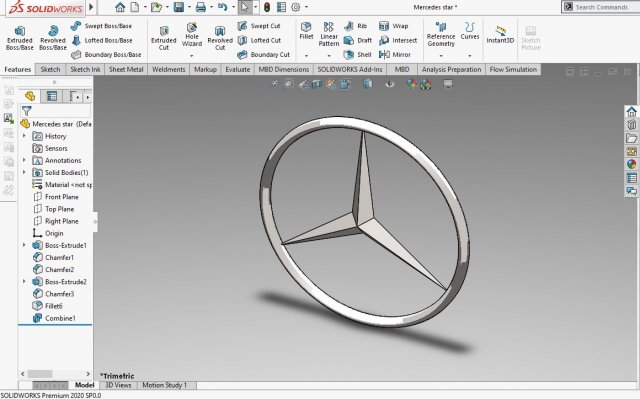Open the PropertyManager tab
Screen dimensions: 640x399
[x=52, y=96]
